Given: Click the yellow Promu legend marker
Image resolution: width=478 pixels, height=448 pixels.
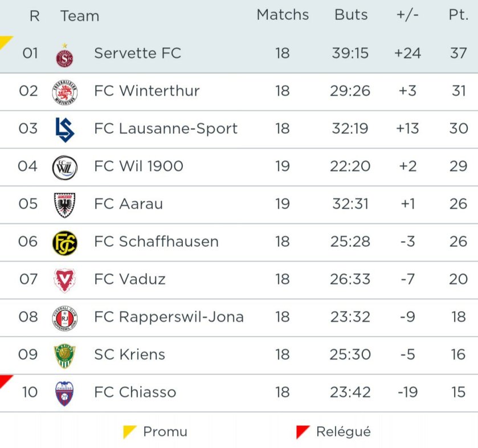Looking at the screenshot, I should [129, 431].
